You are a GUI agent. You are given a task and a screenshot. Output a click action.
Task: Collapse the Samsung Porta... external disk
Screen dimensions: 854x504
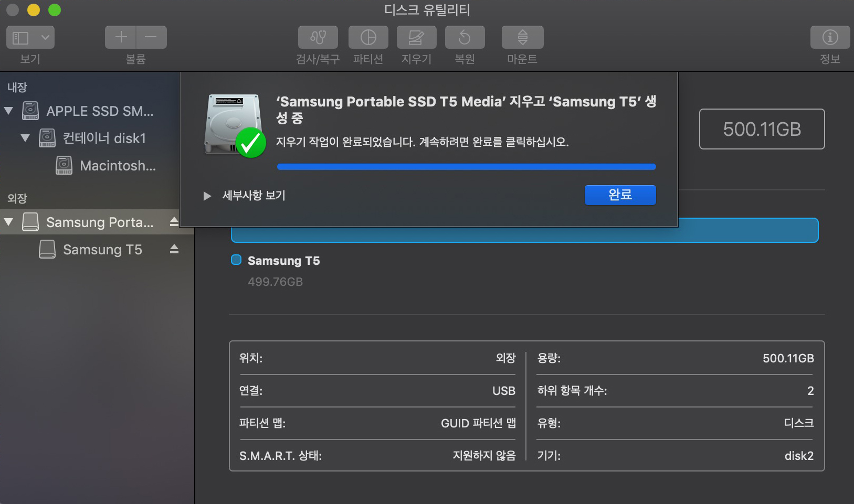pos(8,222)
